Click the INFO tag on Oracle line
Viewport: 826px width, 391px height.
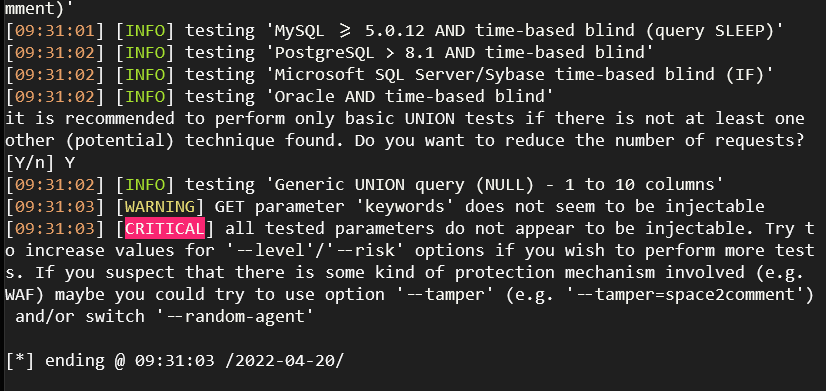tap(144, 97)
